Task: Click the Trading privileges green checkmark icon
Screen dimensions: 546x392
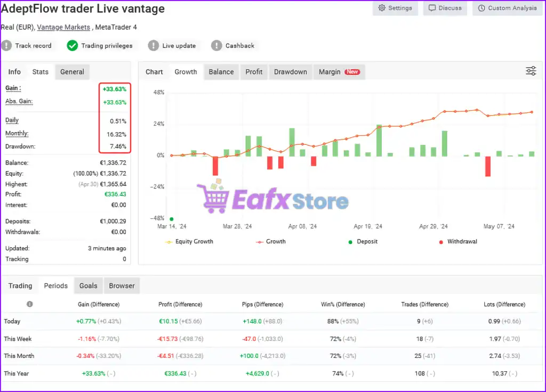Action: (73, 46)
